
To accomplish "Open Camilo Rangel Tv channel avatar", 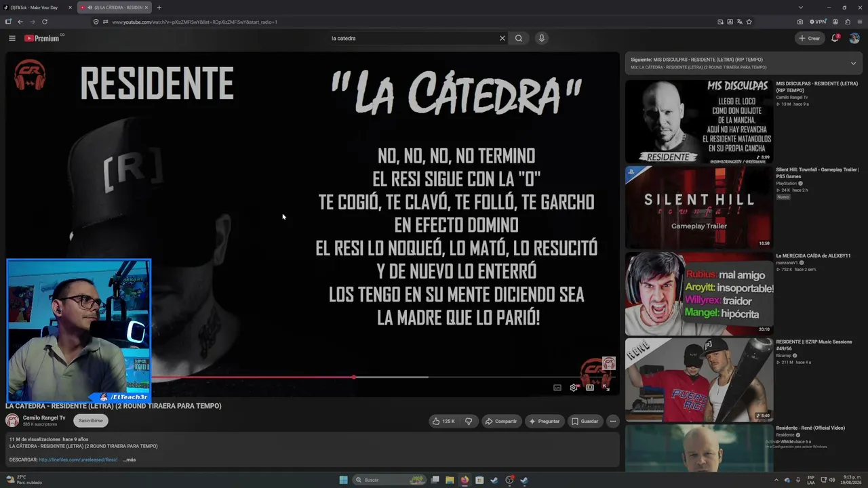I will click(12, 420).
